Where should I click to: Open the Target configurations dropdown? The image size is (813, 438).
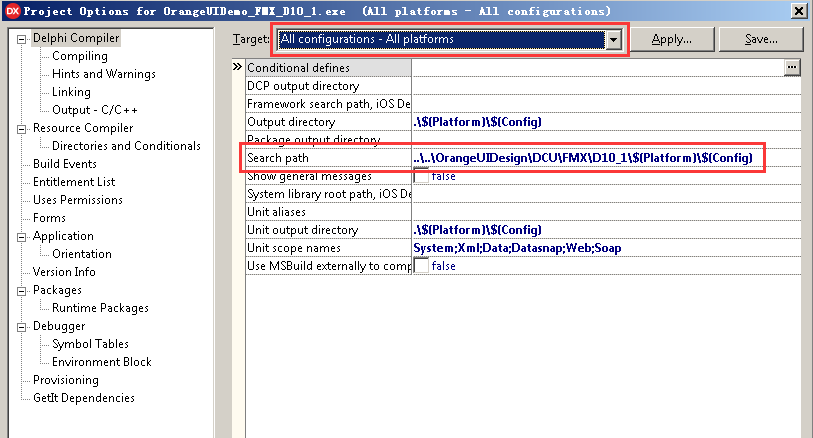pos(614,40)
